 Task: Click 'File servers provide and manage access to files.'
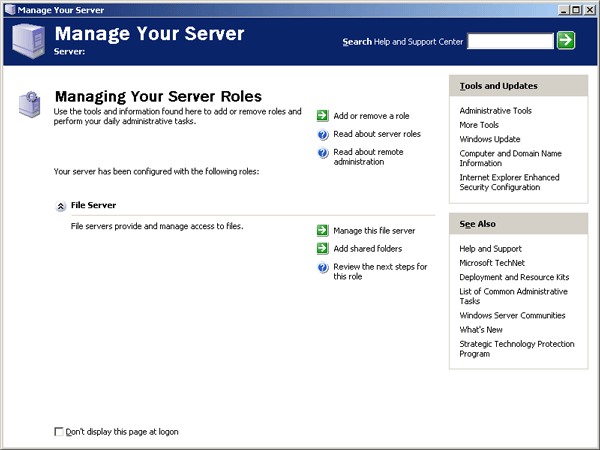pyautogui.click(x=157, y=226)
